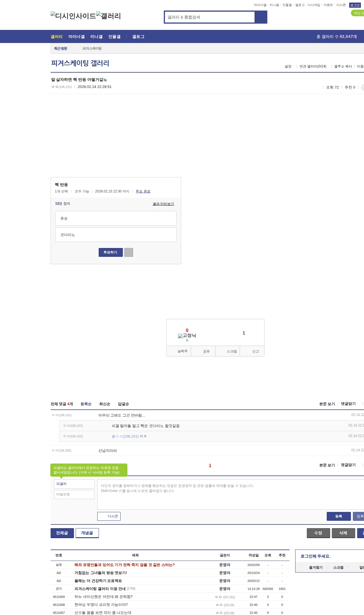Screen dimensions: 364x615
Task: Switch to the 개념글 tab
Action: pos(87,533)
